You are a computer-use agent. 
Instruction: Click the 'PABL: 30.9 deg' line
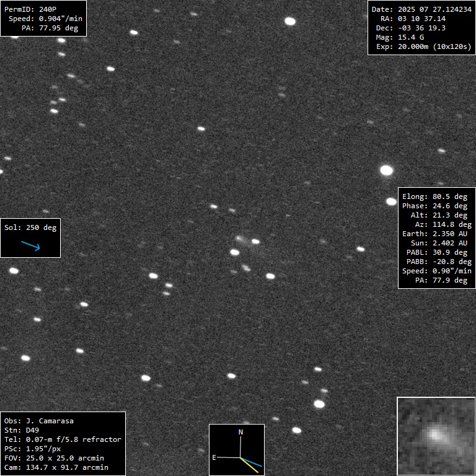click(x=436, y=253)
